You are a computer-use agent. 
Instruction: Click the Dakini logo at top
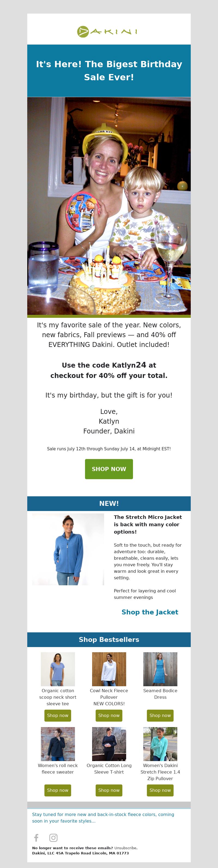tap(107, 32)
